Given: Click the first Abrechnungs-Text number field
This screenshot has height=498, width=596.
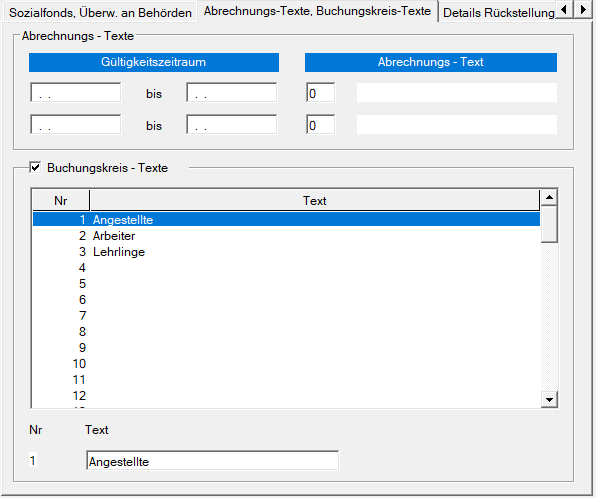Looking at the screenshot, I should tap(320, 92).
